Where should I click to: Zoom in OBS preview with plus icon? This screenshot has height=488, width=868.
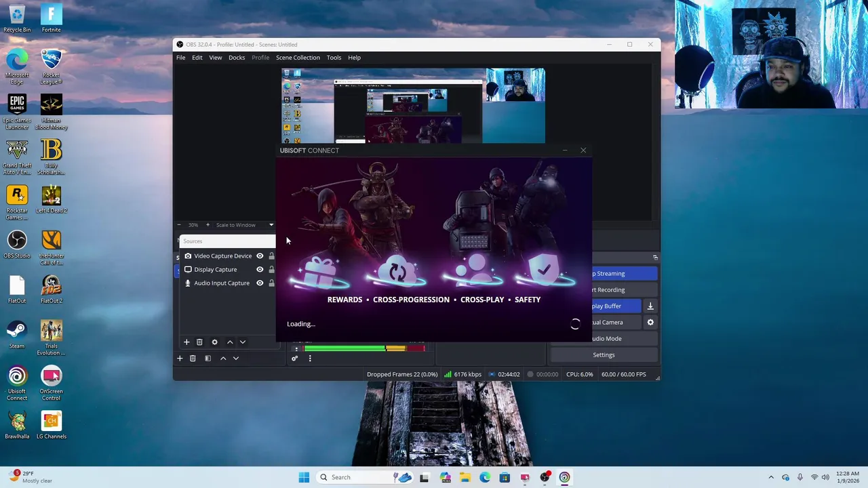pyautogui.click(x=208, y=225)
